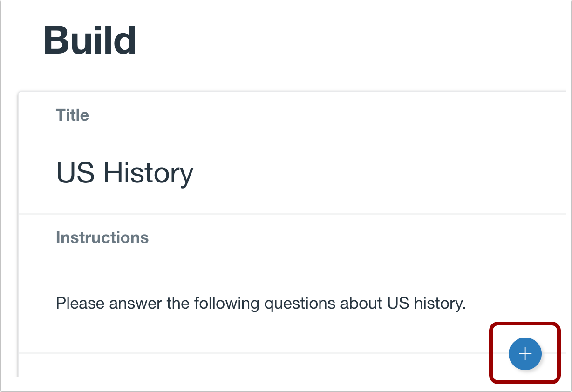The width and height of the screenshot is (572, 392).
Task: Click the white plus sign in blue circle
Action: click(525, 354)
